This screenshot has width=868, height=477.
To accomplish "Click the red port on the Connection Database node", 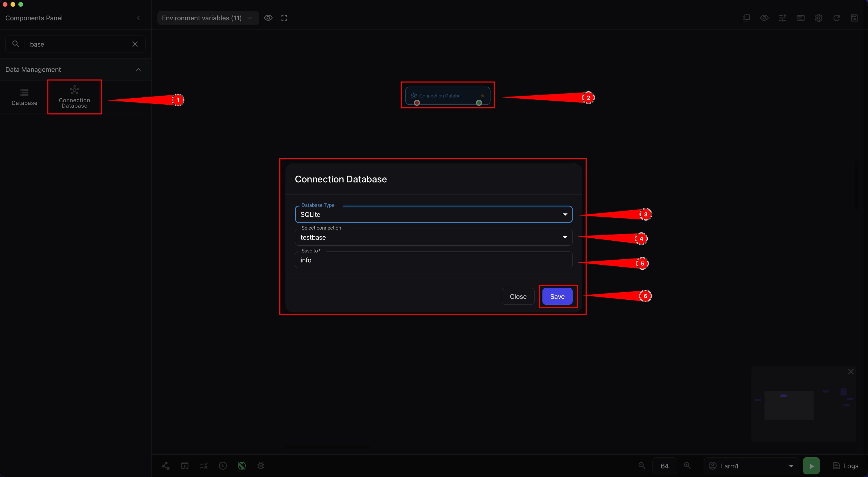I will point(417,103).
